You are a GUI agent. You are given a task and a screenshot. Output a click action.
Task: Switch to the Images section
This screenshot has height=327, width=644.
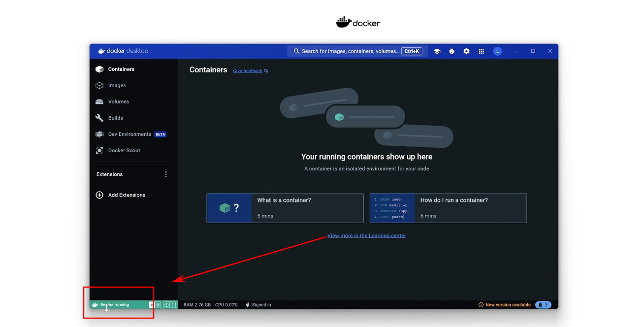117,86
